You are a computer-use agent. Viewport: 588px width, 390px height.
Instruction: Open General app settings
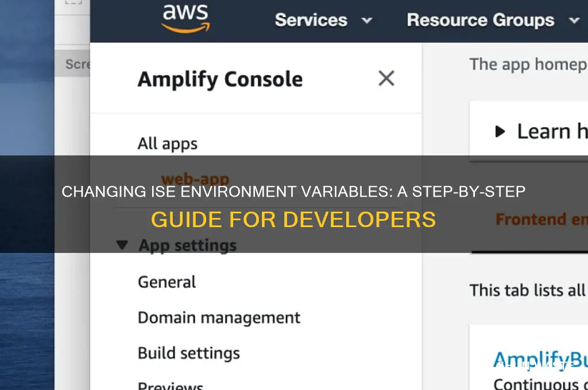click(x=167, y=282)
